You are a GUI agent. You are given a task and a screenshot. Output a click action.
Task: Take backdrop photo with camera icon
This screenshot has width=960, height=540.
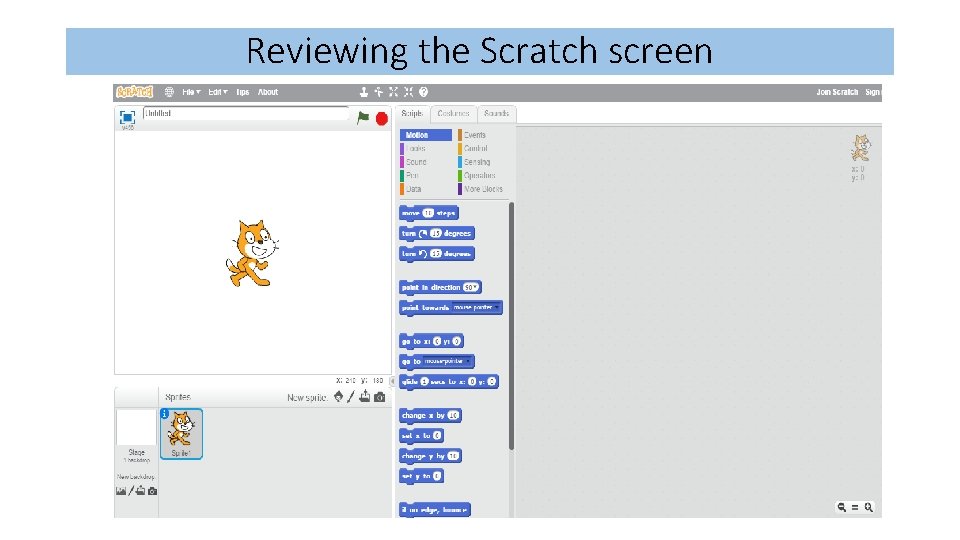click(x=152, y=491)
